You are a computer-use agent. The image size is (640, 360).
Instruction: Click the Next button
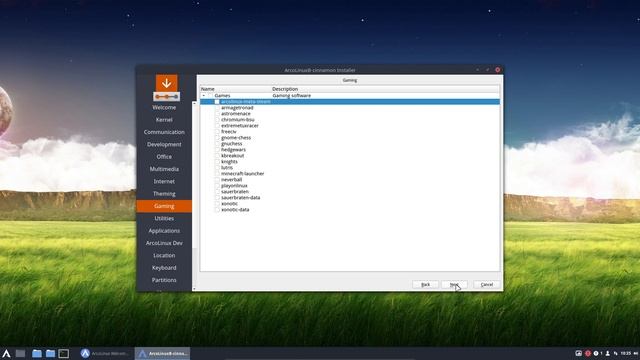(454, 284)
